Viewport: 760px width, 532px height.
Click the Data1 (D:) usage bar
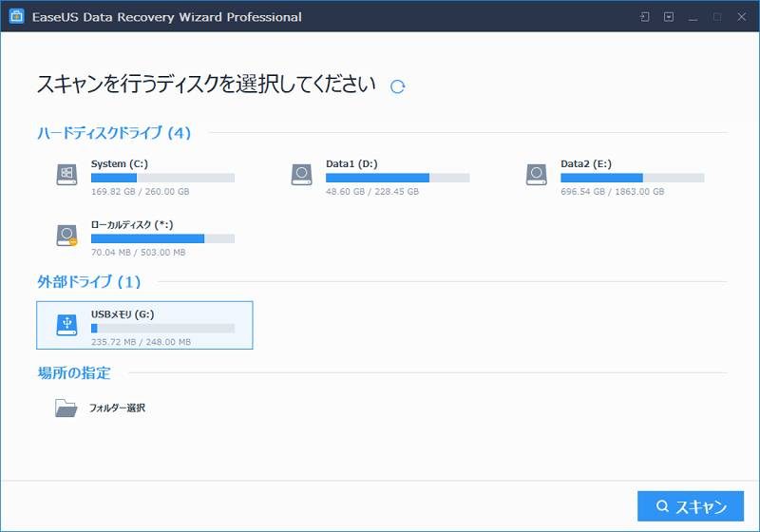tap(397, 178)
